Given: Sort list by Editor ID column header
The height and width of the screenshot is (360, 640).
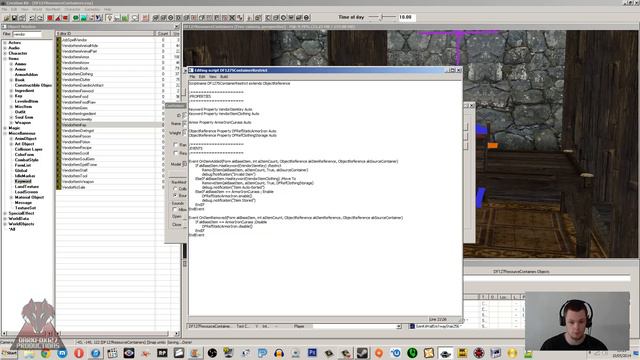Looking at the screenshot, I should pos(106,33).
